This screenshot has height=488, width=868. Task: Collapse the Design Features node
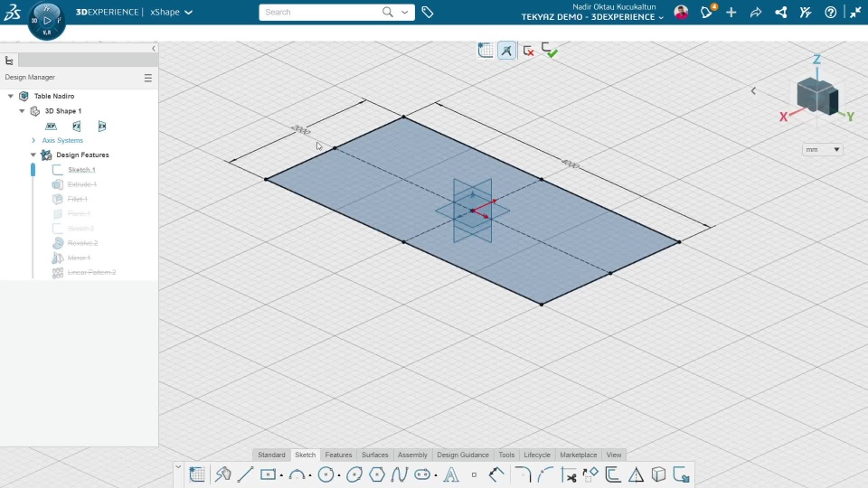[33, 155]
